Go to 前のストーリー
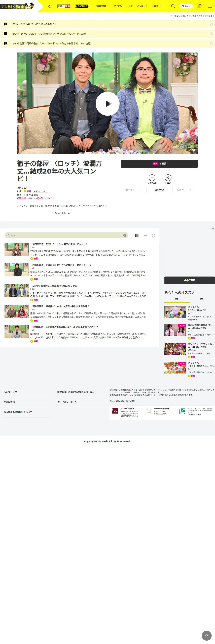Viewport: 215px width, 644px height. 134,190
